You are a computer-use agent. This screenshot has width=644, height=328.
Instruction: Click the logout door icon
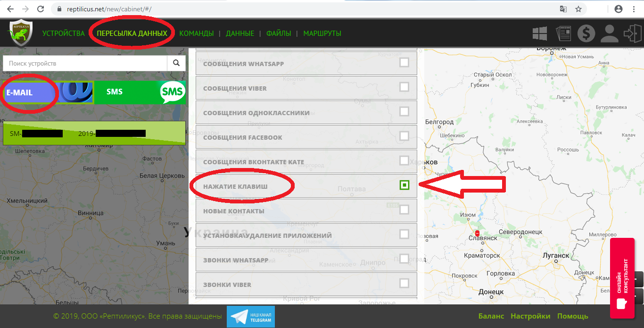(x=632, y=34)
